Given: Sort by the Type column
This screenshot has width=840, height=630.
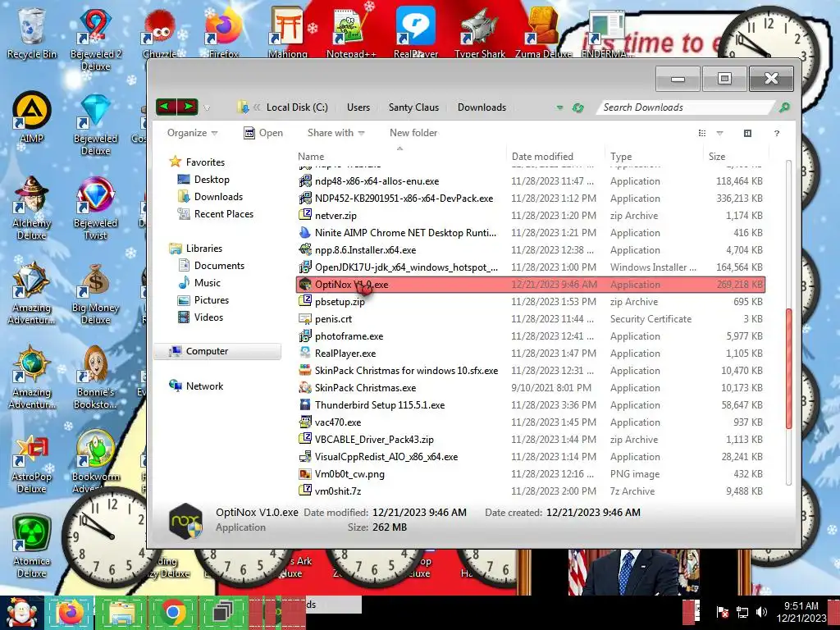Looking at the screenshot, I should [x=621, y=157].
